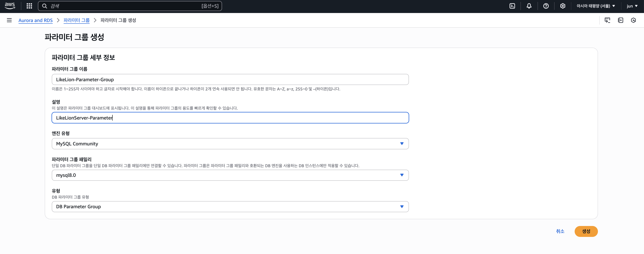Open the help question mark icon
The height and width of the screenshot is (254, 644).
[546, 6]
